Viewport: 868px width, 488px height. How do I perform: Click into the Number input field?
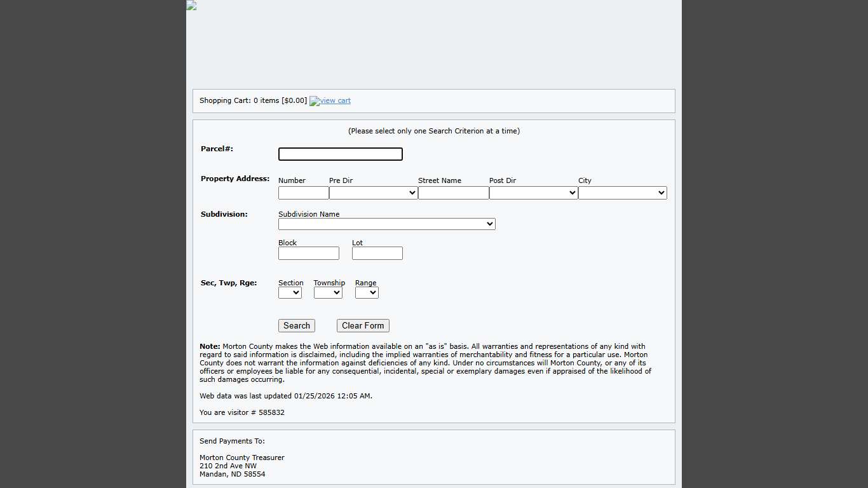[x=303, y=193]
